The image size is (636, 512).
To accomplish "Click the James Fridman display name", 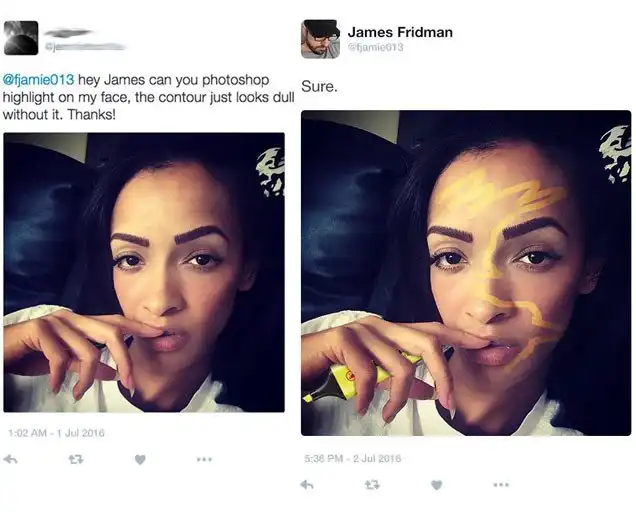I will 400,32.
